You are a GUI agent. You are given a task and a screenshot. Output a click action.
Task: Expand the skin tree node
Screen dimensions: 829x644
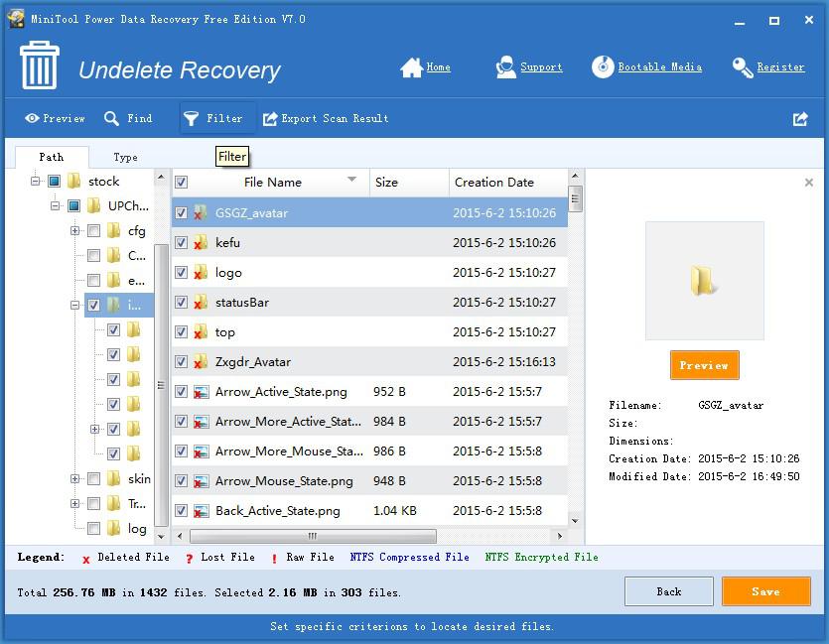point(74,478)
